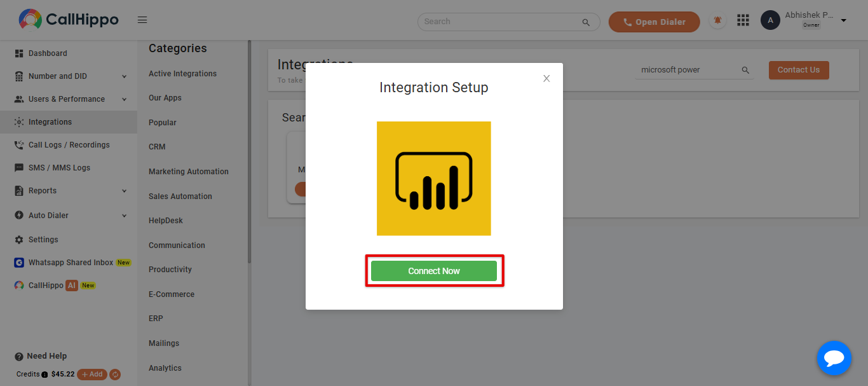Select Marketing Automation category
868x386 pixels.
(x=189, y=172)
